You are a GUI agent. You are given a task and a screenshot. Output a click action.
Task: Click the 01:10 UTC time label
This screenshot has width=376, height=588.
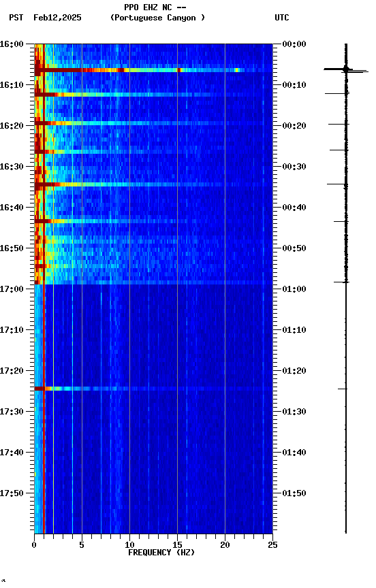pos(294,330)
